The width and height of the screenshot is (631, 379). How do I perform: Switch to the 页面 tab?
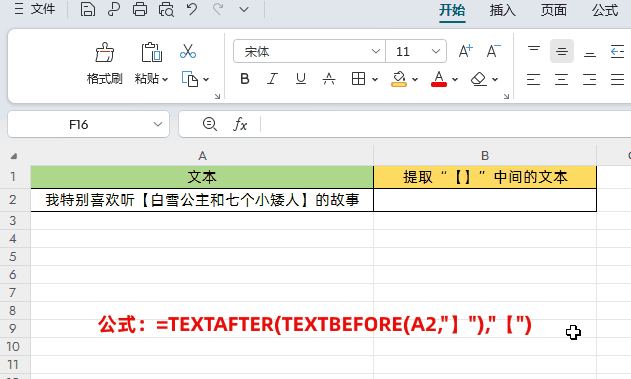point(553,10)
